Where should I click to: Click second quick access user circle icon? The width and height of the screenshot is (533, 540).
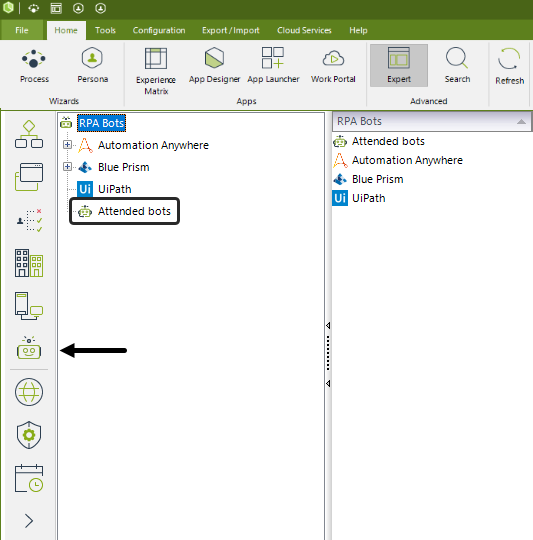(101, 8)
